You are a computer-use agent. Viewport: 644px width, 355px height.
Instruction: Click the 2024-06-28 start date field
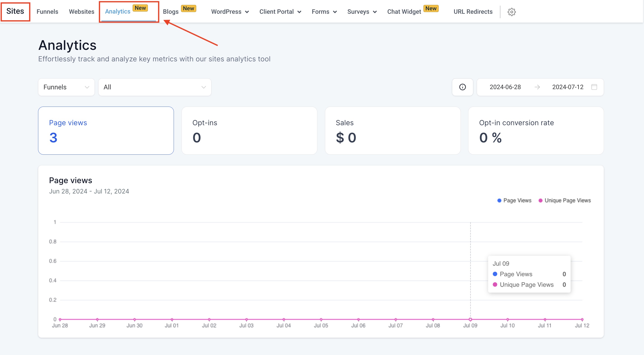(x=505, y=87)
